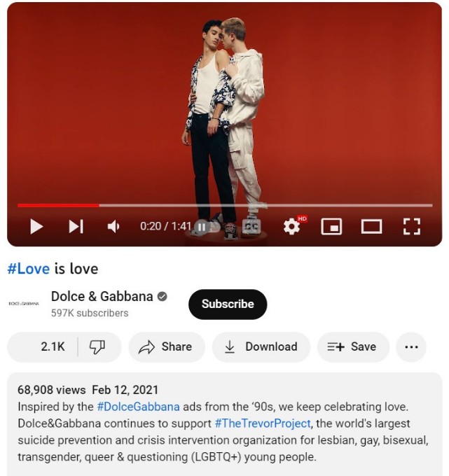Share this video

point(167,346)
